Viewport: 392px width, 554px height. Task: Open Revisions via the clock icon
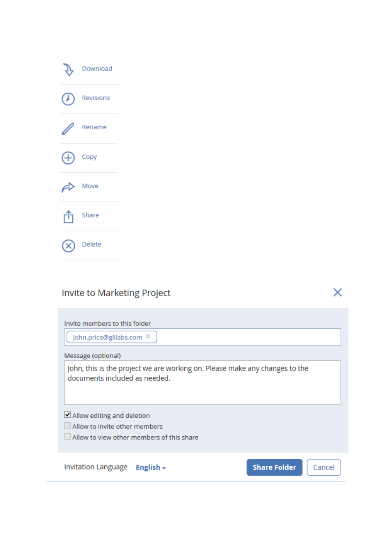coord(68,99)
